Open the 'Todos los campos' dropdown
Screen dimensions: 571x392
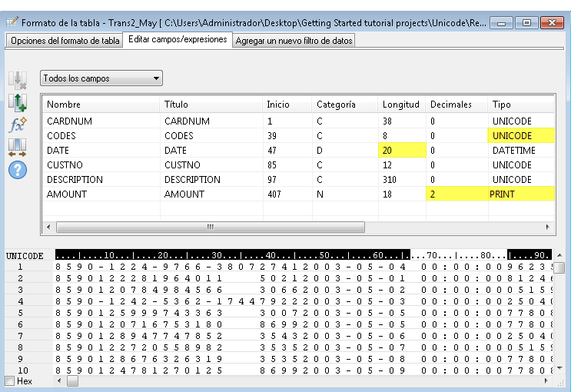(101, 78)
